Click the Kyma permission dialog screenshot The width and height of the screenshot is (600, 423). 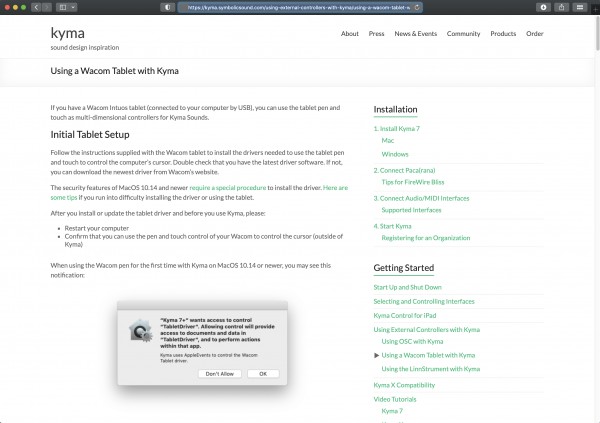202,343
